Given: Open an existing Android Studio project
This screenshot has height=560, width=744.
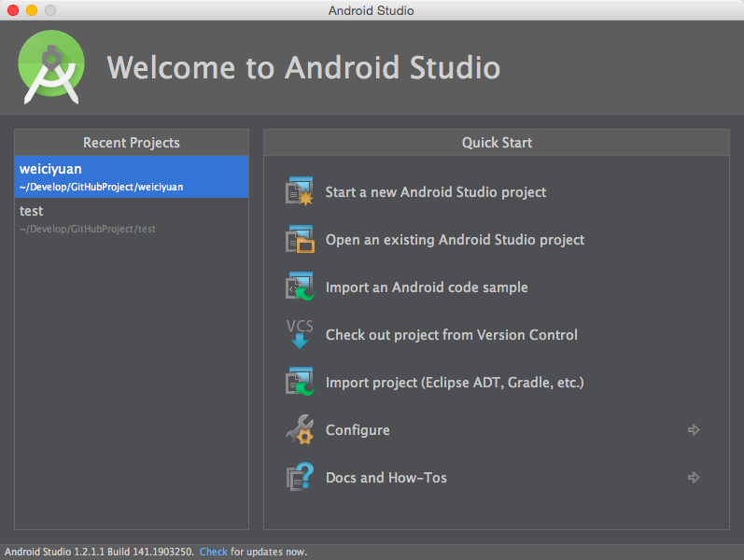Looking at the screenshot, I should coord(455,240).
